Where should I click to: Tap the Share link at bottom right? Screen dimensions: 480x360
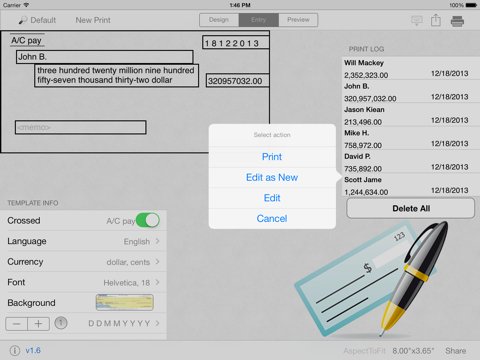point(456,351)
